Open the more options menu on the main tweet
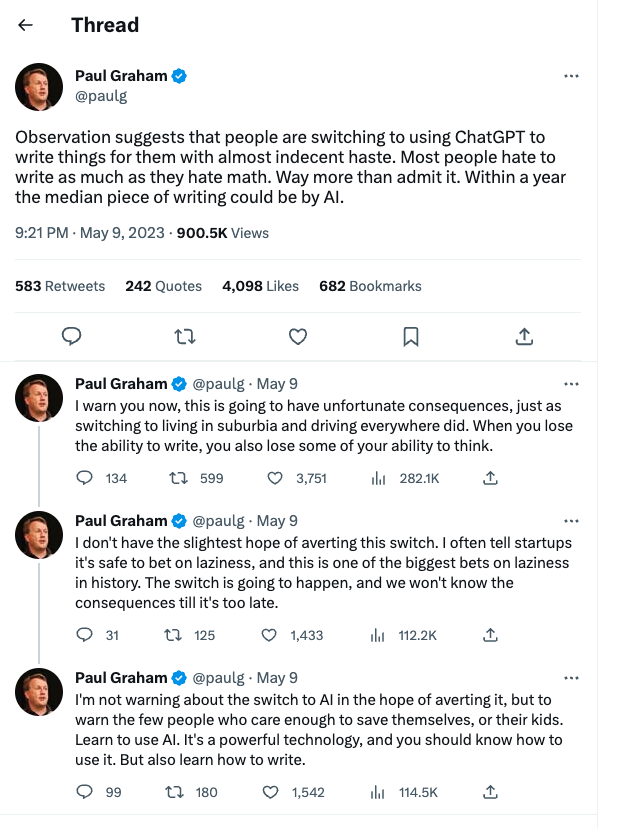 [571, 76]
